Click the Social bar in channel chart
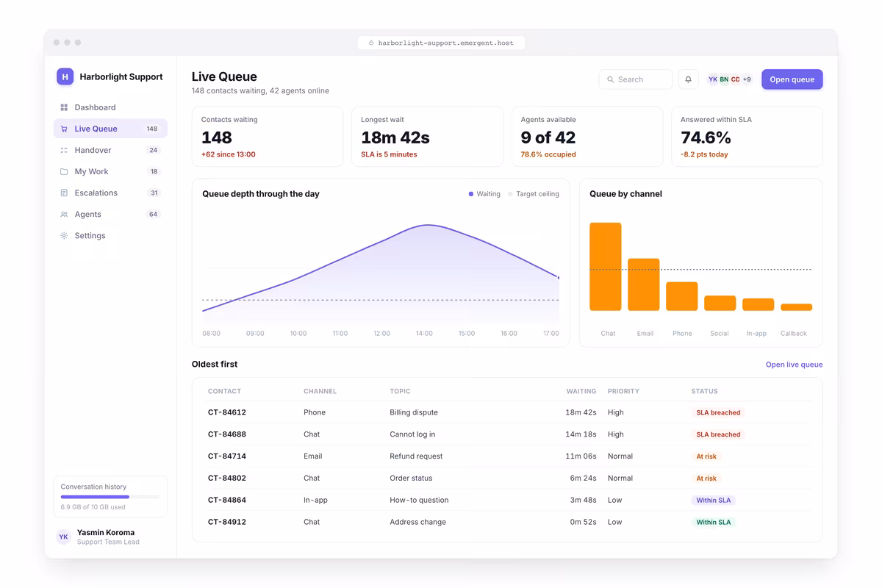 click(x=720, y=303)
